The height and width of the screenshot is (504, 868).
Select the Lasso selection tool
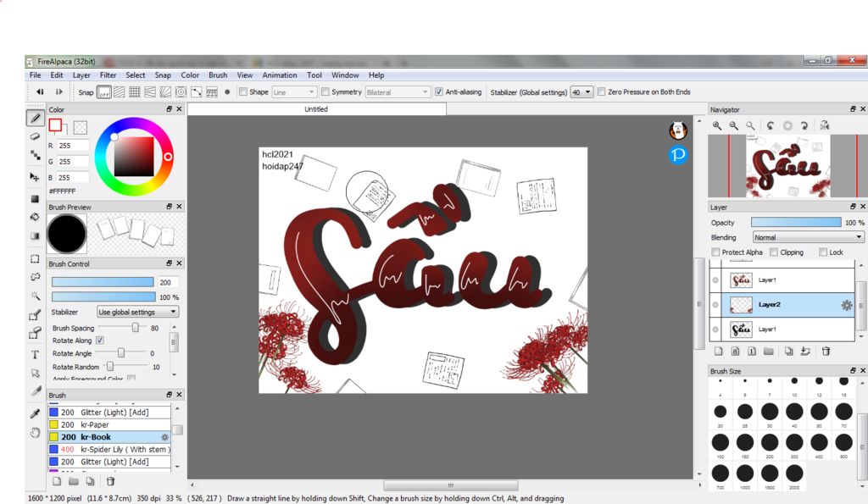[35, 277]
